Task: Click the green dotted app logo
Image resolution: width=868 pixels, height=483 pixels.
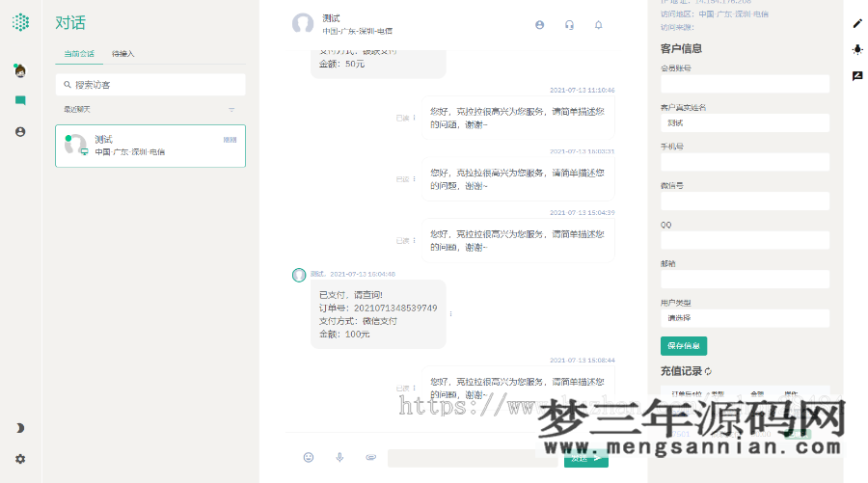Action: coord(20,22)
